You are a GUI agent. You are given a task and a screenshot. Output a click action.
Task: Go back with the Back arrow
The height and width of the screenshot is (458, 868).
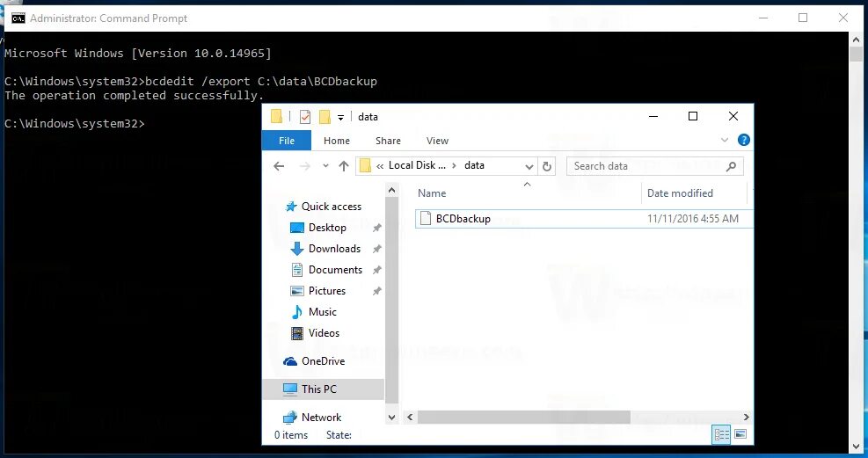[279, 166]
